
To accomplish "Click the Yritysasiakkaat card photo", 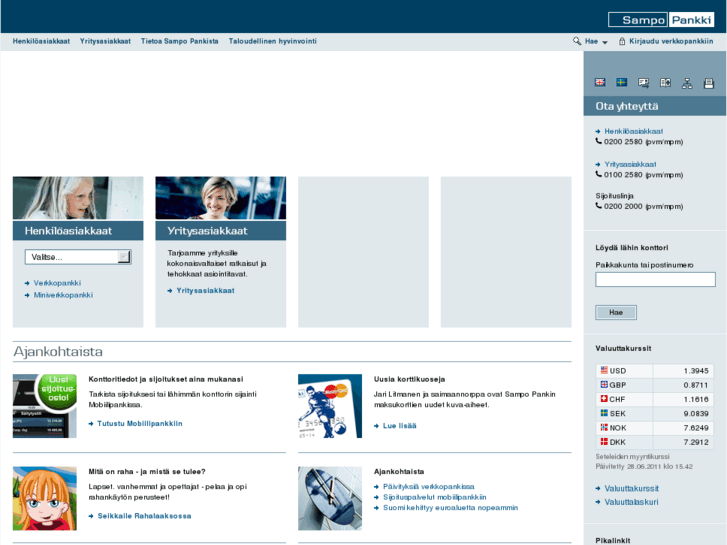I will [x=221, y=198].
